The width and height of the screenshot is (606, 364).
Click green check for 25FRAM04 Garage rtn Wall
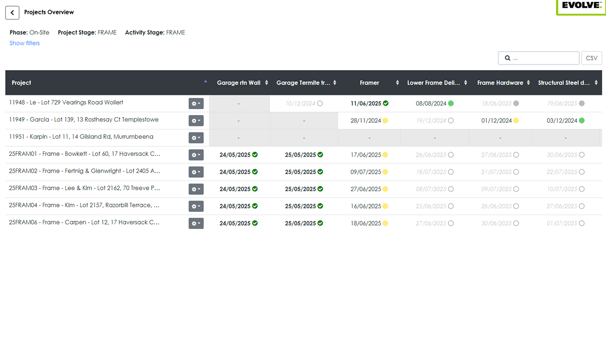coord(255,206)
